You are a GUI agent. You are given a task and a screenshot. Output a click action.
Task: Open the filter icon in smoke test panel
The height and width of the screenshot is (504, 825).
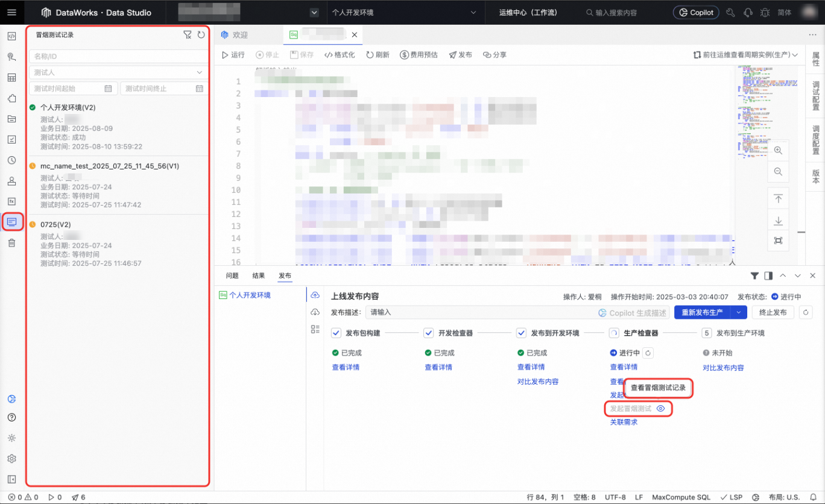pyautogui.click(x=188, y=35)
